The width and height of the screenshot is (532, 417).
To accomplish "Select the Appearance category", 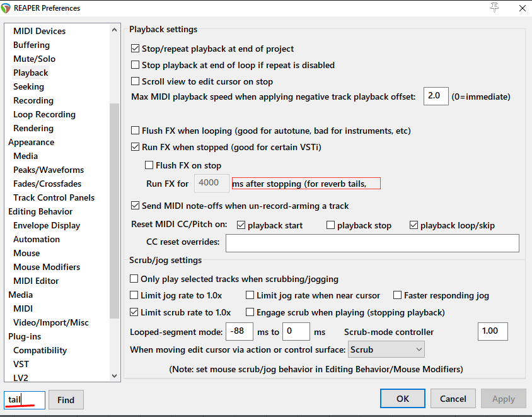I will coord(32,143).
